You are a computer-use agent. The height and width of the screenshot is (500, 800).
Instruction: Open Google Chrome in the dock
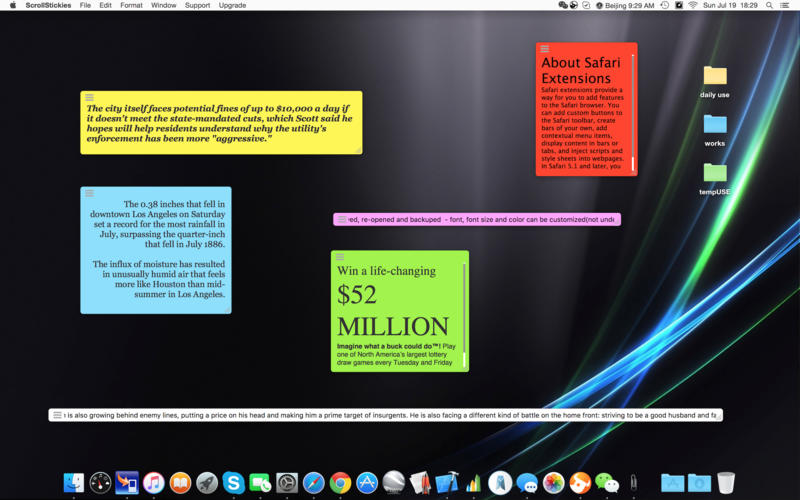pos(340,483)
